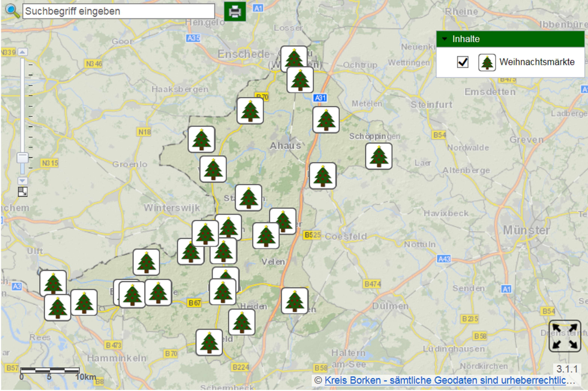Click the southernmost Christmas tree marker
The image size is (588, 391).
pyautogui.click(x=209, y=342)
